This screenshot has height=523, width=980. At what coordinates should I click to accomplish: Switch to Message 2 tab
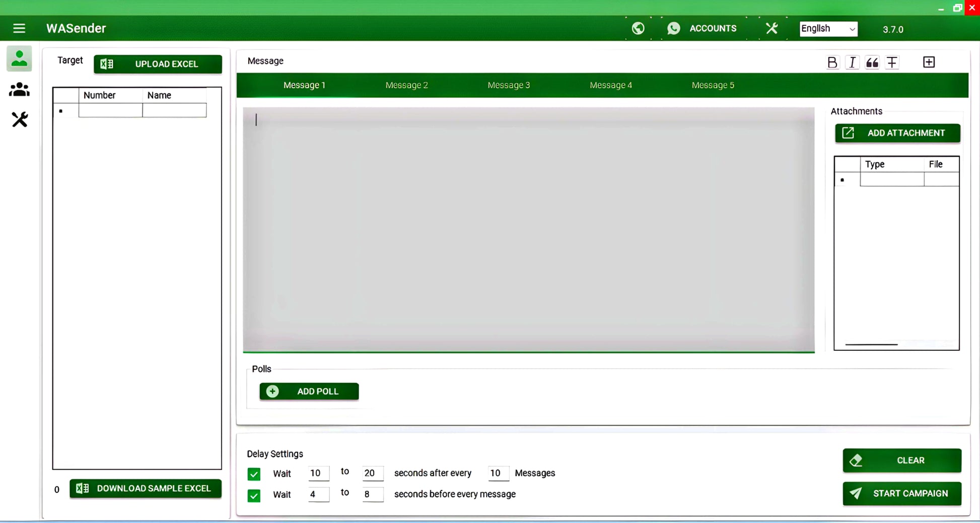[x=406, y=85]
